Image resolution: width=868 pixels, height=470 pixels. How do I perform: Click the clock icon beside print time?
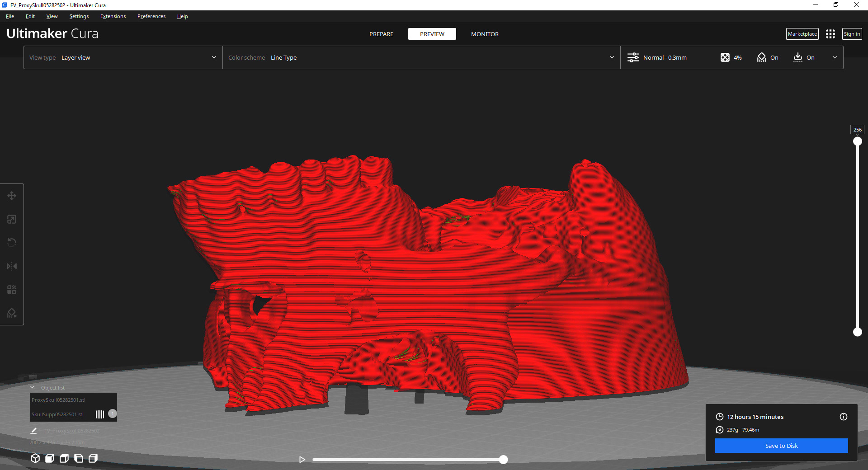coord(720,417)
